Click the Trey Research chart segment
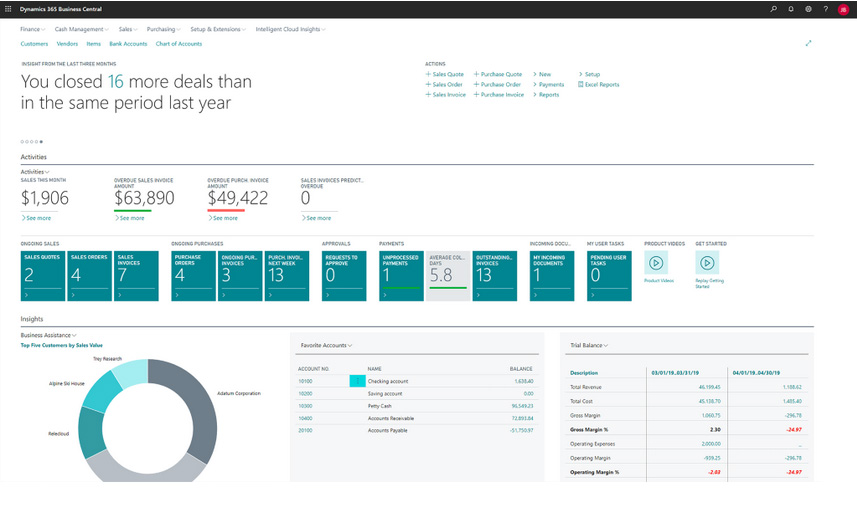857x507 pixels. point(131,373)
